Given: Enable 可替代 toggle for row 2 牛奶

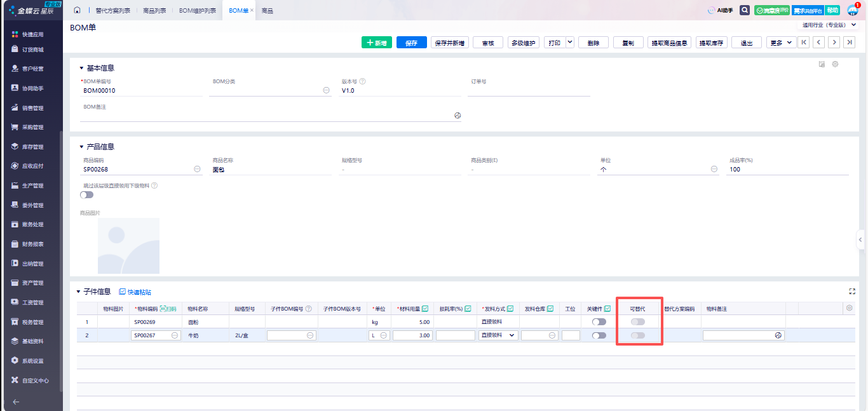Looking at the screenshot, I should click(x=637, y=335).
